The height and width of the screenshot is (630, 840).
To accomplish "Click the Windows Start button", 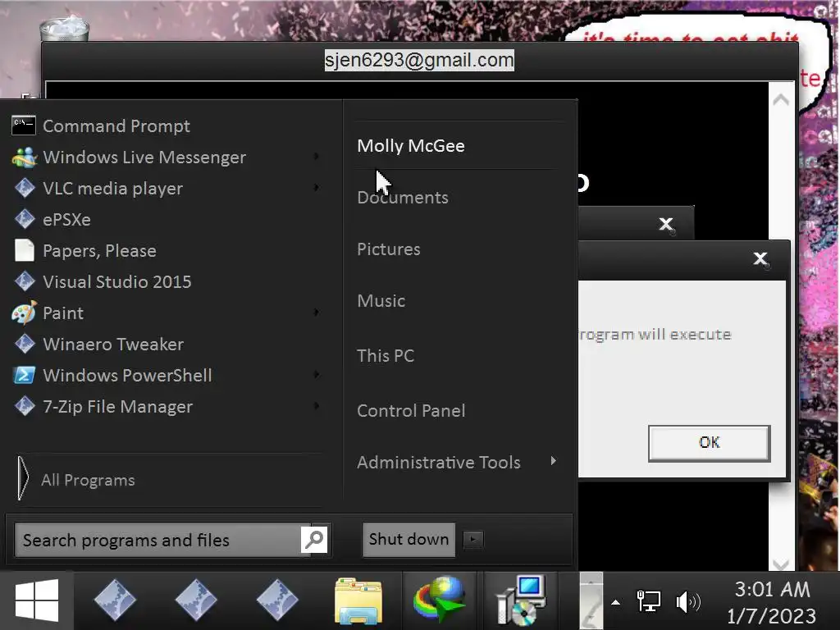I will (x=36, y=600).
